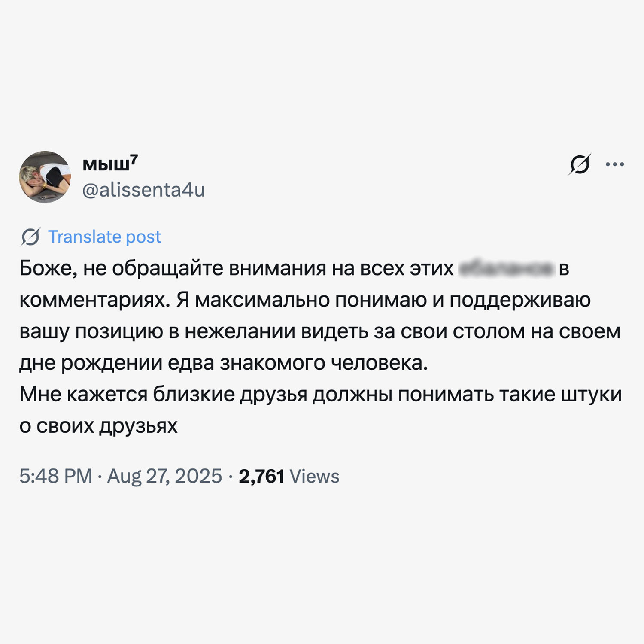Click the Translate post link
The height and width of the screenshot is (644, 644).
pyautogui.click(x=104, y=237)
